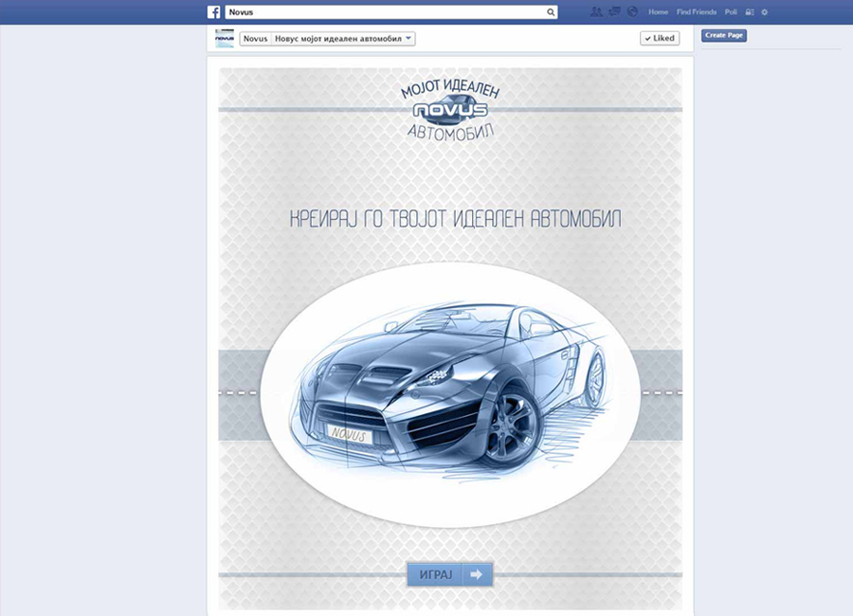This screenshot has height=616, width=853.
Task: Click the arrow icon beside ИГРАЈ
Action: [x=478, y=574]
